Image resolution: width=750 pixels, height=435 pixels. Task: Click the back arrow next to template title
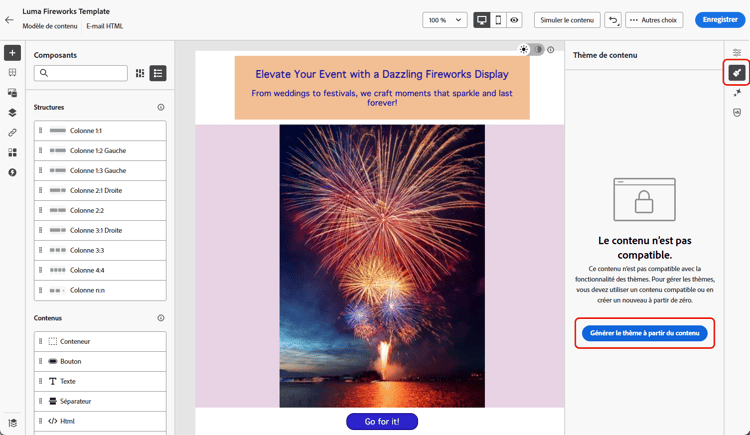pyautogui.click(x=9, y=20)
